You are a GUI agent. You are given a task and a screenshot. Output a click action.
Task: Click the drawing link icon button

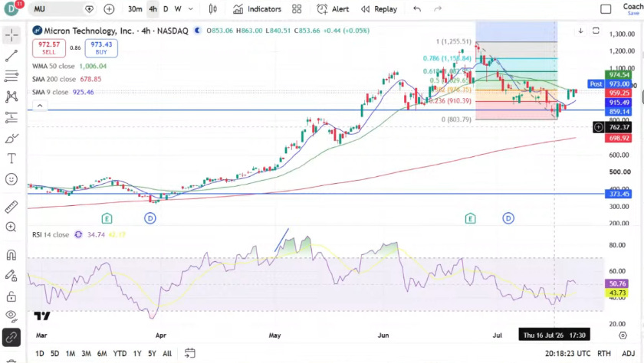(x=11, y=338)
